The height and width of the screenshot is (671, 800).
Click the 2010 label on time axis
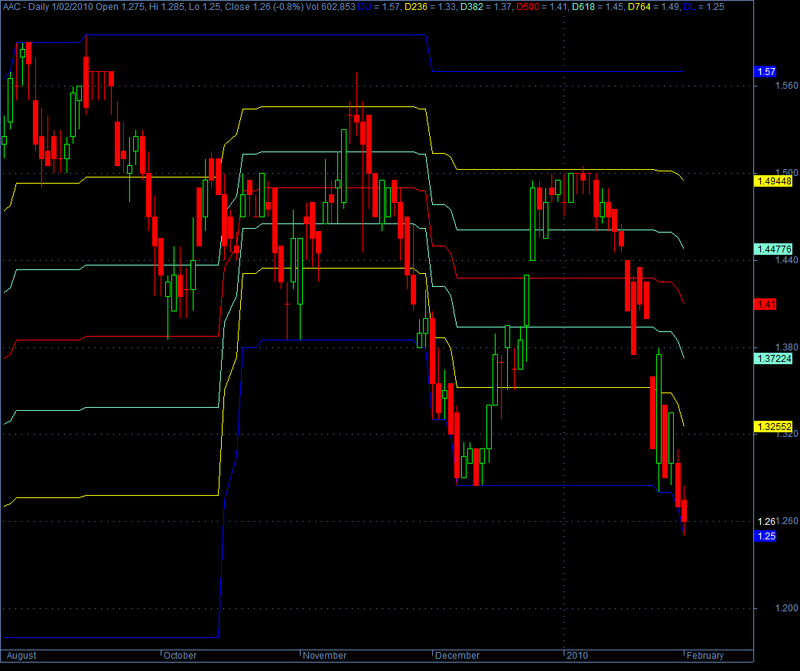[578, 656]
